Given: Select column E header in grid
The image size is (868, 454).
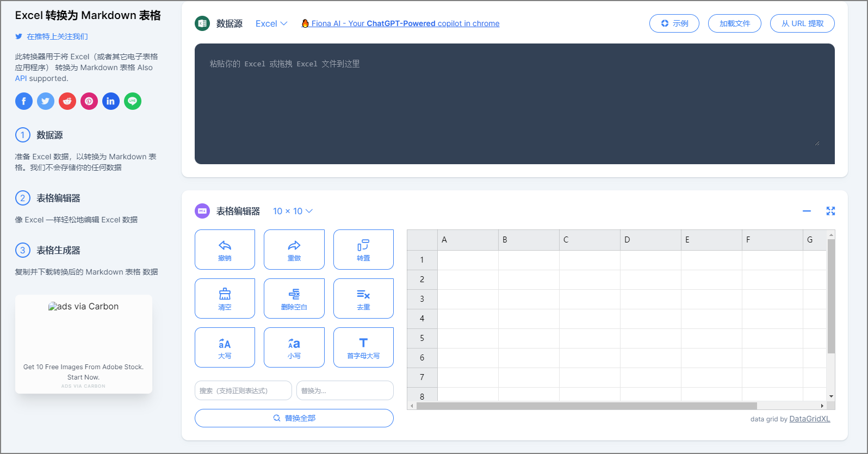Looking at the screenshot, I should pyautogui.click(x=711, y=240).
